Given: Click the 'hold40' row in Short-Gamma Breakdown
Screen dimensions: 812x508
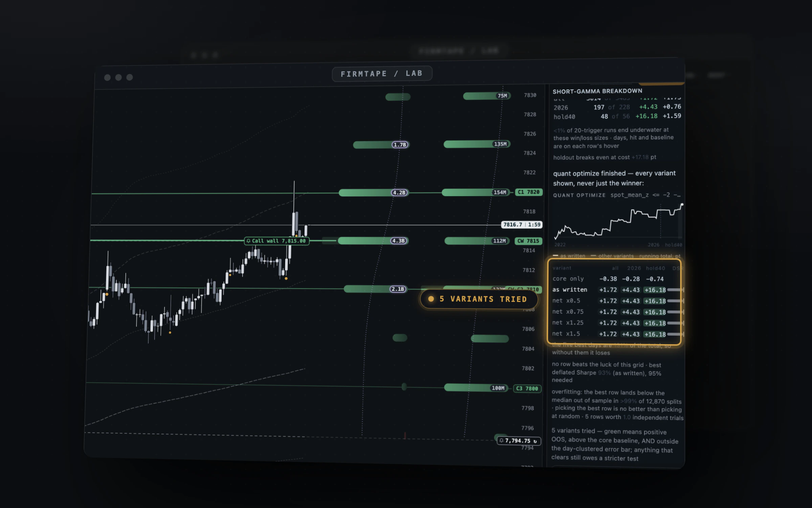Looking at the screenshot, I should [617, 116].
